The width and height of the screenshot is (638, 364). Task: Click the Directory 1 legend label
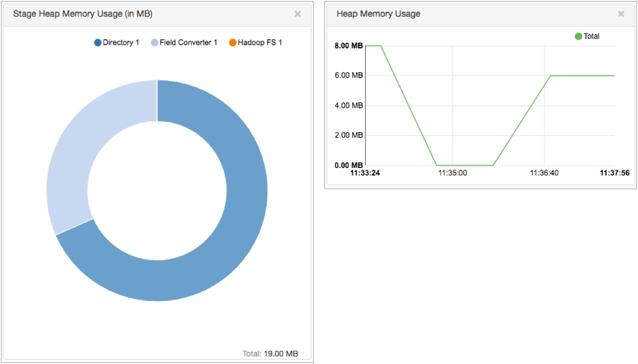click(121, 43)
